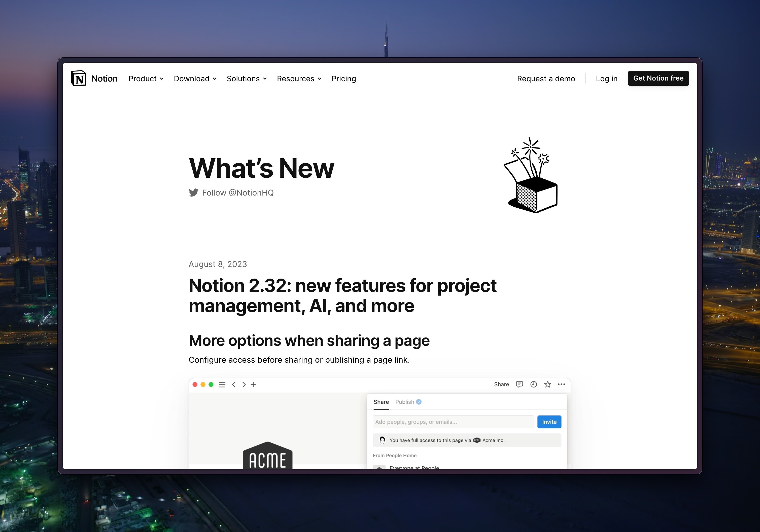Screen dimensions: 760x532
Task: Click the Pricing menu item
Action: [x=344, y=78]
